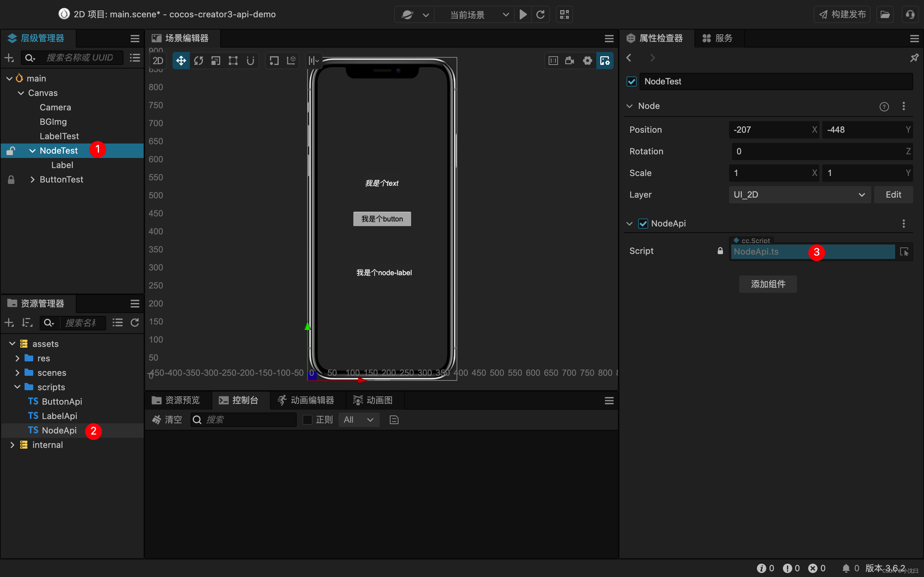The height and width of the screenshot is (577, 924).
Task: Click the scene camera icon in scene view
Action: click(x=569, y=60)
